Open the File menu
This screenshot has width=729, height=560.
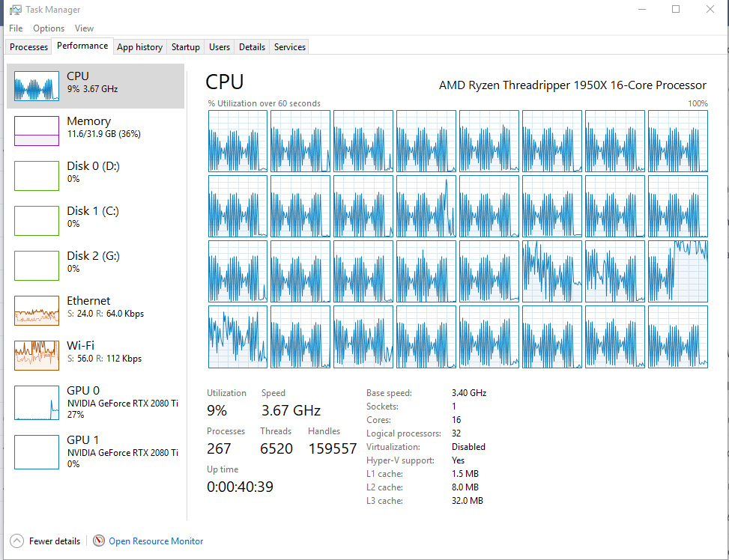pos(16,28)
